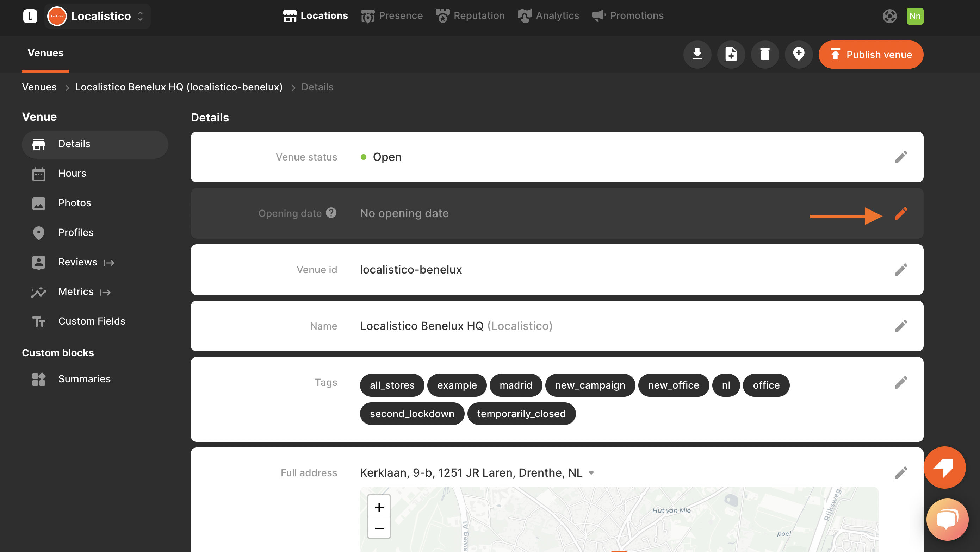Open Metrics in venue sidebar
Viewport: 980px width, 552px height.
pos(95,292)
